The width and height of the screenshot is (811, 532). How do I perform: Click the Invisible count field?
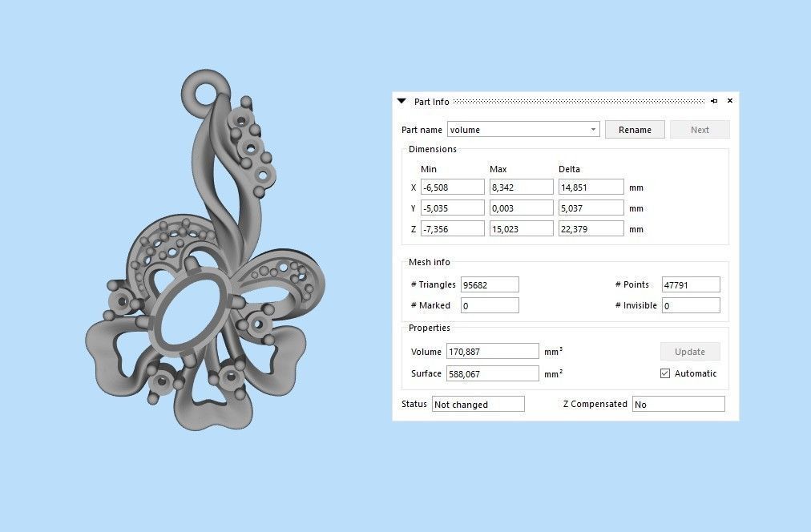691,305
